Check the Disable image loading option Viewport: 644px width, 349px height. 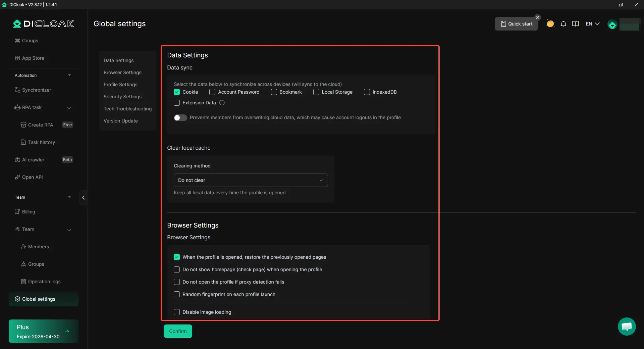177,312
